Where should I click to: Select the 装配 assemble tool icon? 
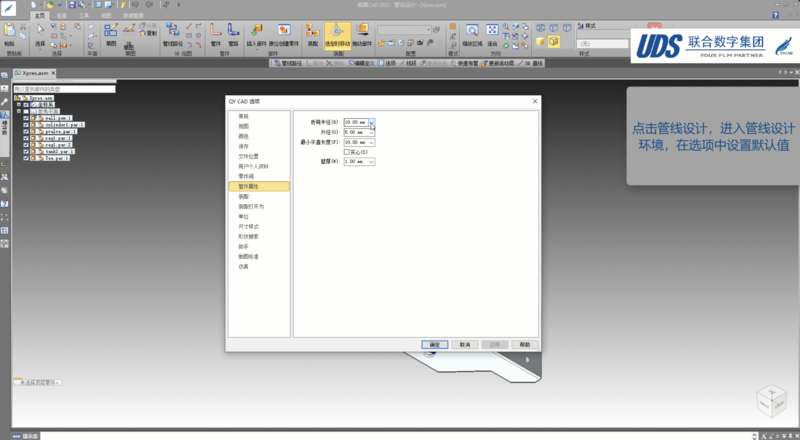[x=313, y=32]
